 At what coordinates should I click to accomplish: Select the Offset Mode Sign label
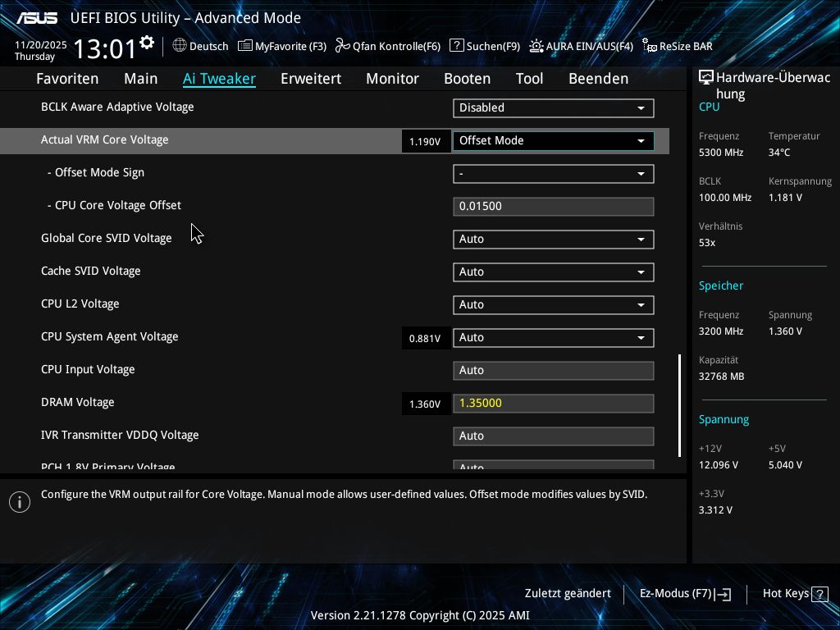[96, 172]
